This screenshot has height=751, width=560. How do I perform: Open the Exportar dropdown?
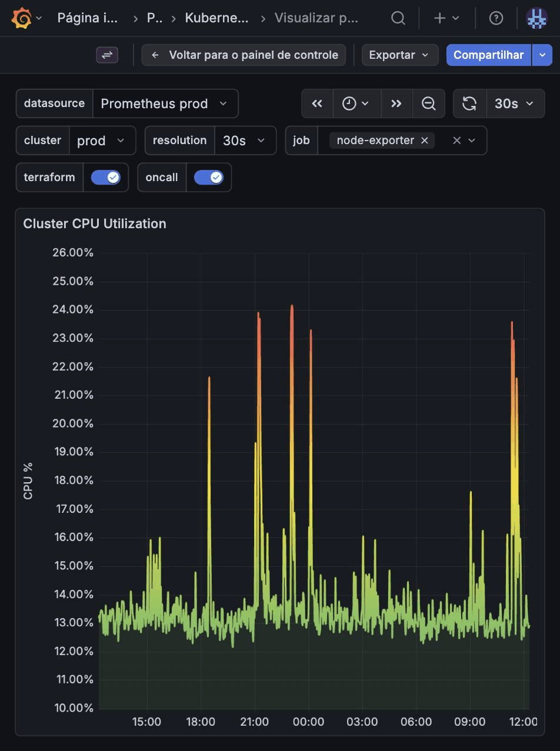(399, 55)
